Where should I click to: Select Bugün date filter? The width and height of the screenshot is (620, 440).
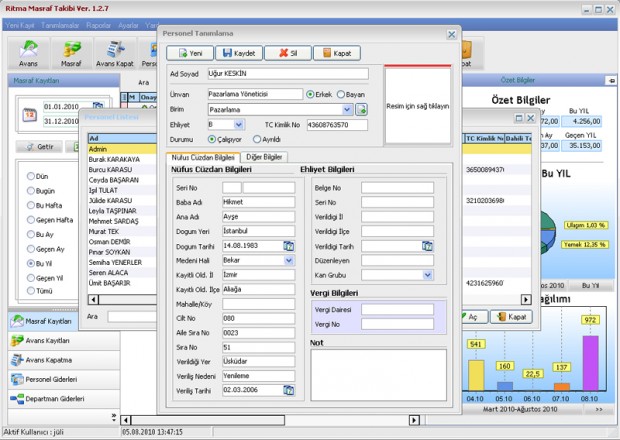click(30, 191)
